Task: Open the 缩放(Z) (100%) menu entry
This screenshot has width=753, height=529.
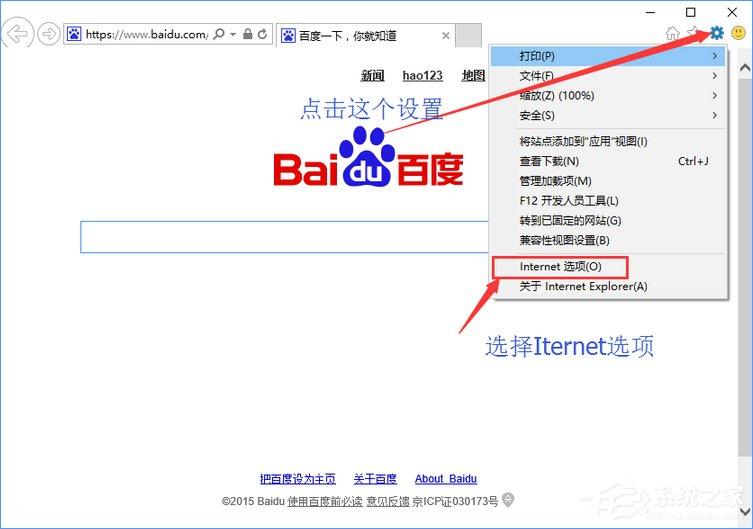Action: [608, 96]
